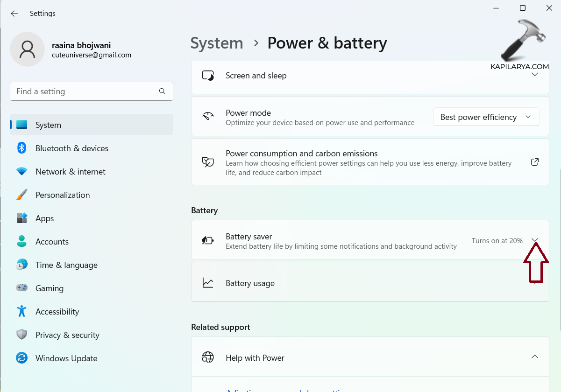Open the Power mode dropdown
This screenshot has width=561, height=392.
tap(486, 117)
